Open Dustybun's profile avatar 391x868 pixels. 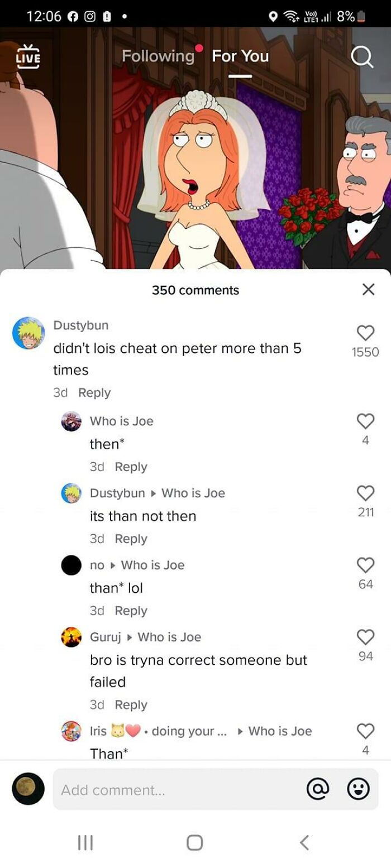[x=28, y=333]
